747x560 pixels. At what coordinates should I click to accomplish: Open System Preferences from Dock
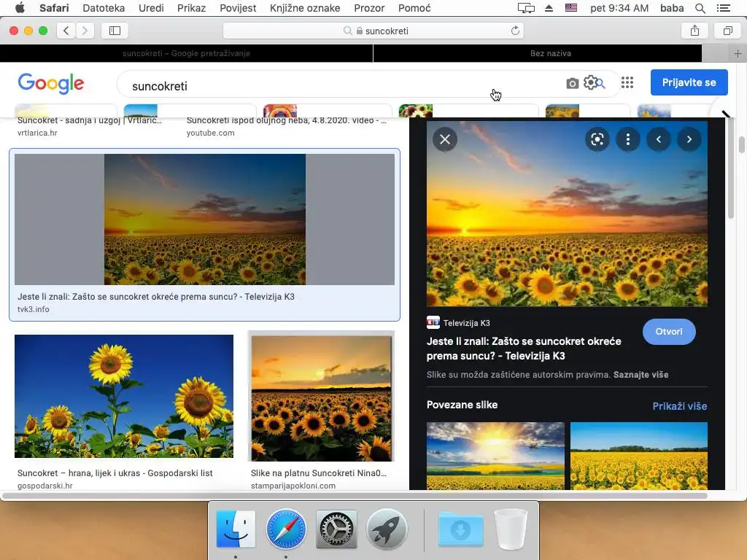tap(336, 529)
